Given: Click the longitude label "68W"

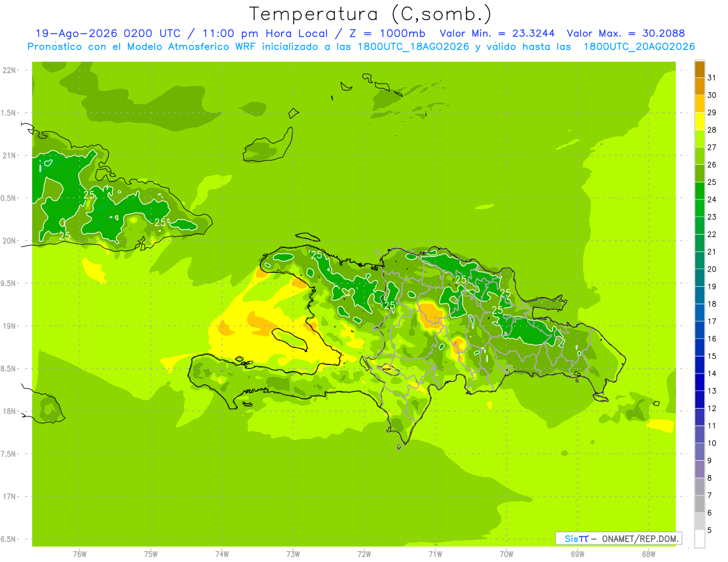Looking at the screenshot, I should click(x=649, y=554).
